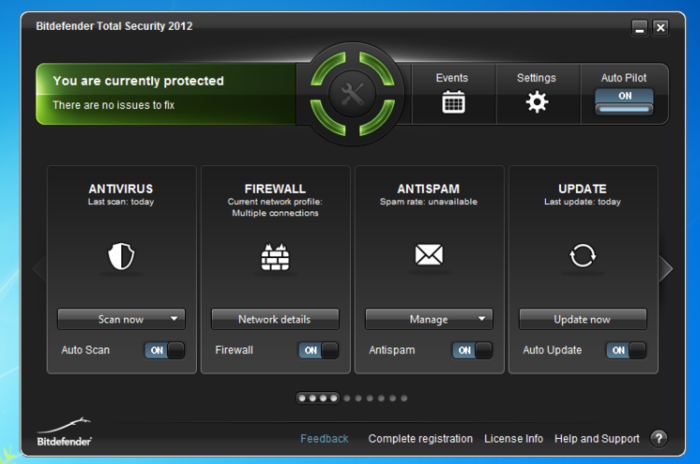Switch off the Firewall toggle
700x464 pixels.
319,350
